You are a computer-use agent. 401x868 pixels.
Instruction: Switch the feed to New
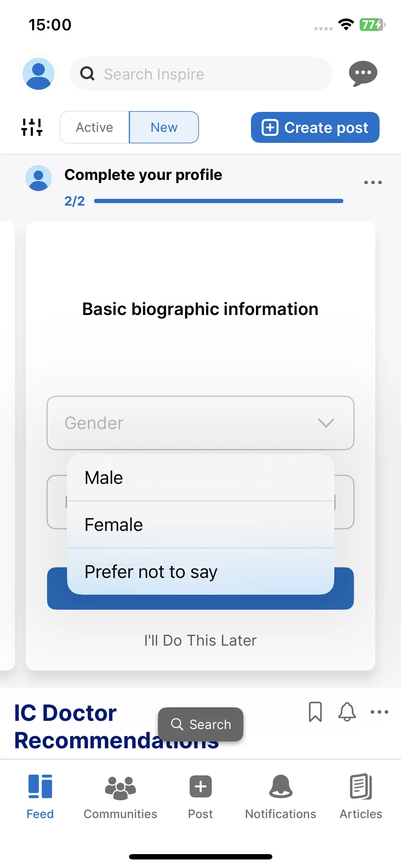164,127
